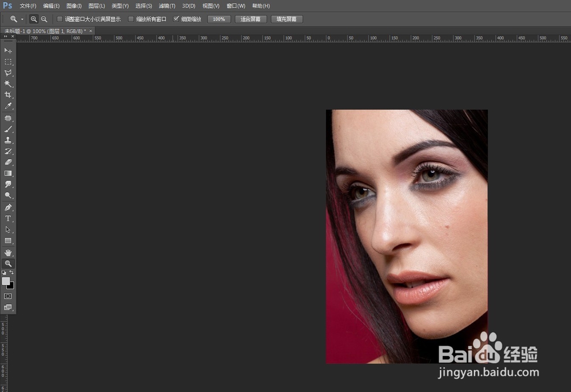Enable resize windows to fit checkbox

[x=60, y=19]
